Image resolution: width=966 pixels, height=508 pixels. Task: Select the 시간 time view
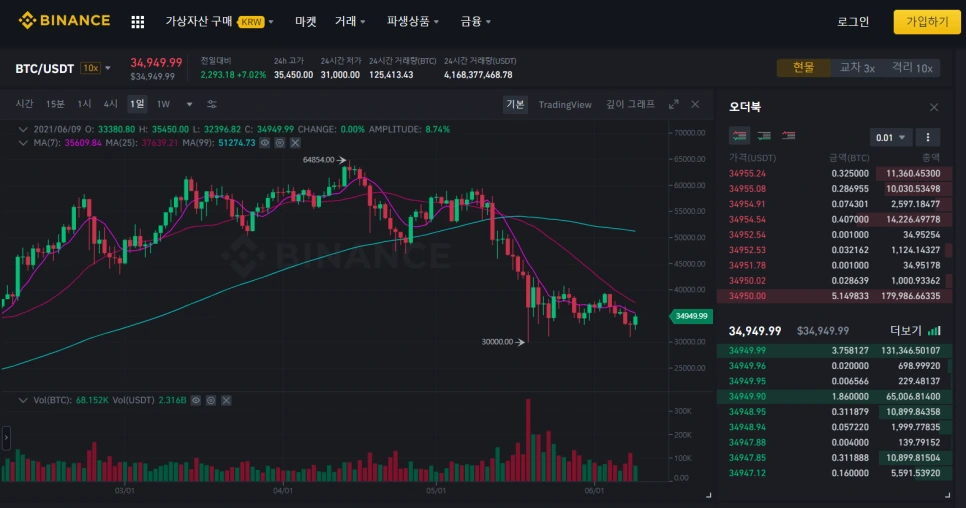24,104
